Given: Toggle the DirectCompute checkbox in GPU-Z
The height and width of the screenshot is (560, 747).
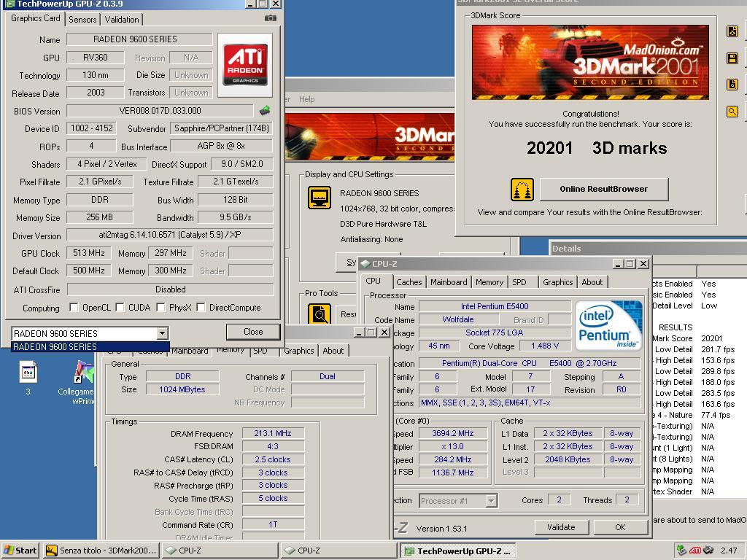Looking at the screenshot, I should (x=201, y=308).
